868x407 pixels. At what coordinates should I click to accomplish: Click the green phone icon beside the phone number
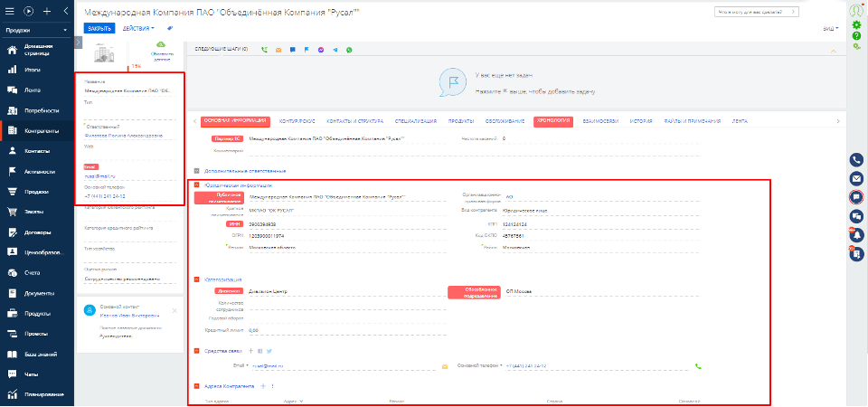[x=697, y=366]
